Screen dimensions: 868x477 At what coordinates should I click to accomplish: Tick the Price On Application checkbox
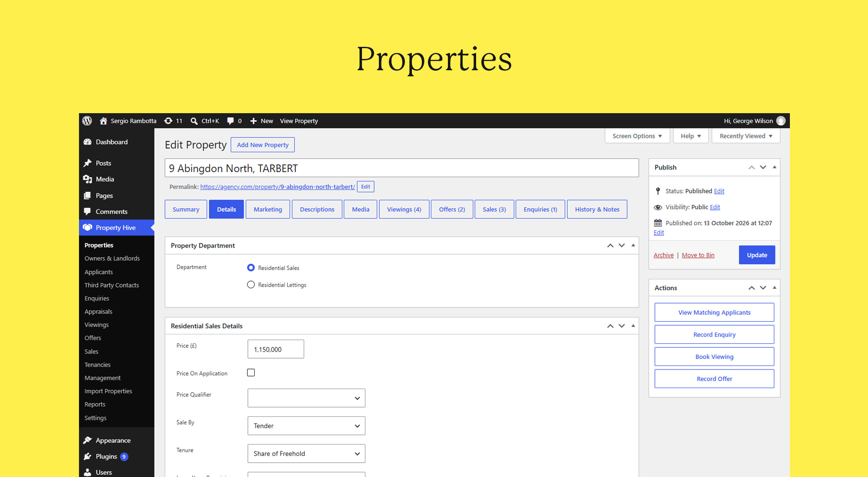[x=251, y=372]
